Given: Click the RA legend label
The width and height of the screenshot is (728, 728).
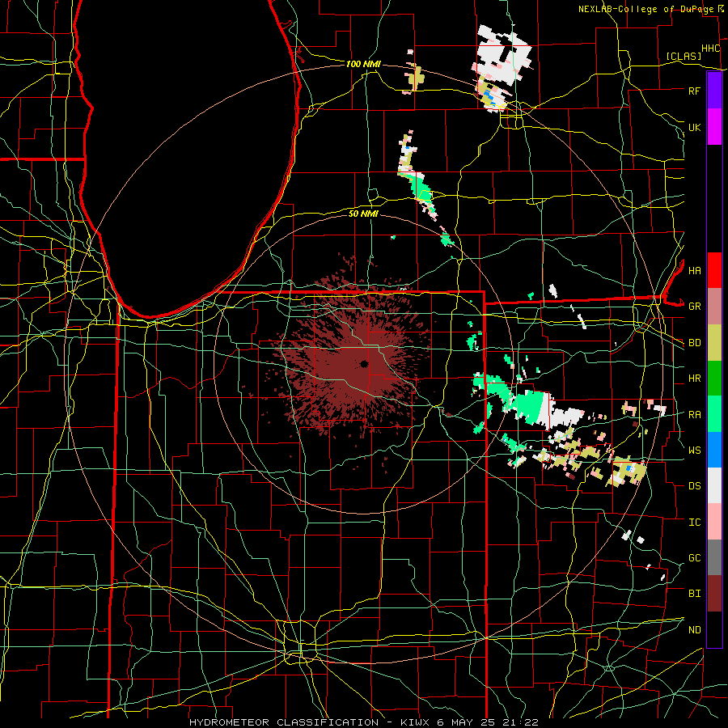Looking at the screenshot, I should point(694,414).
